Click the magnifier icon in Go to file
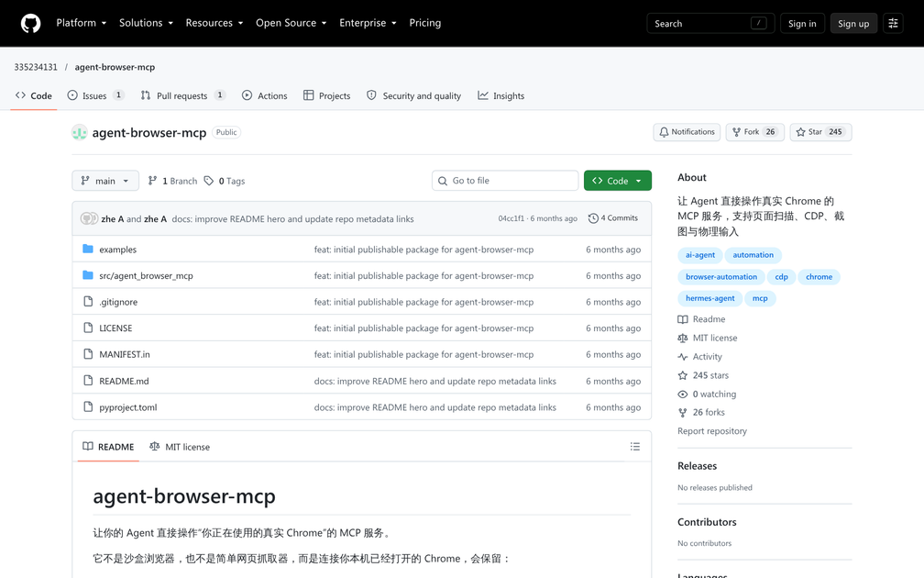The height and width of the screenshot is (578, 924). [443, 181]
